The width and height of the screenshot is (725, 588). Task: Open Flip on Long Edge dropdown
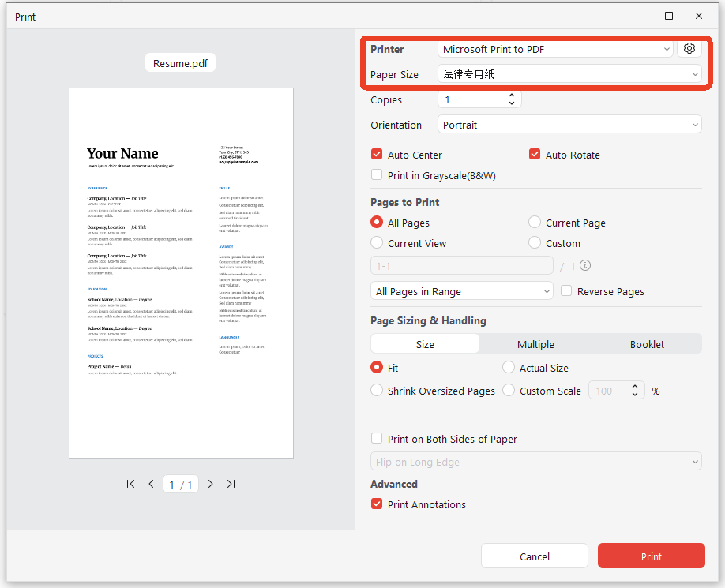pyautogui.click(x=536, y=462)
